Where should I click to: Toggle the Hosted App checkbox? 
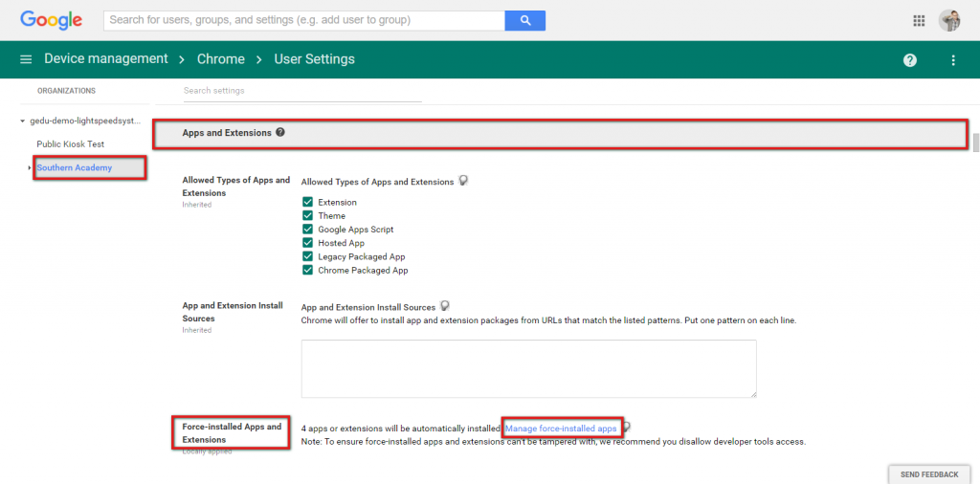[307, 243]
